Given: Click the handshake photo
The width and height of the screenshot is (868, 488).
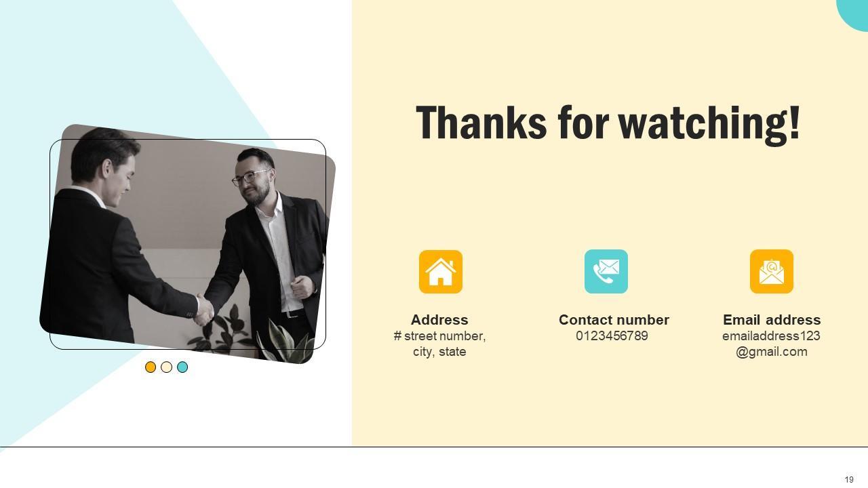Looking at the screenshot, I should coord(188,244).
